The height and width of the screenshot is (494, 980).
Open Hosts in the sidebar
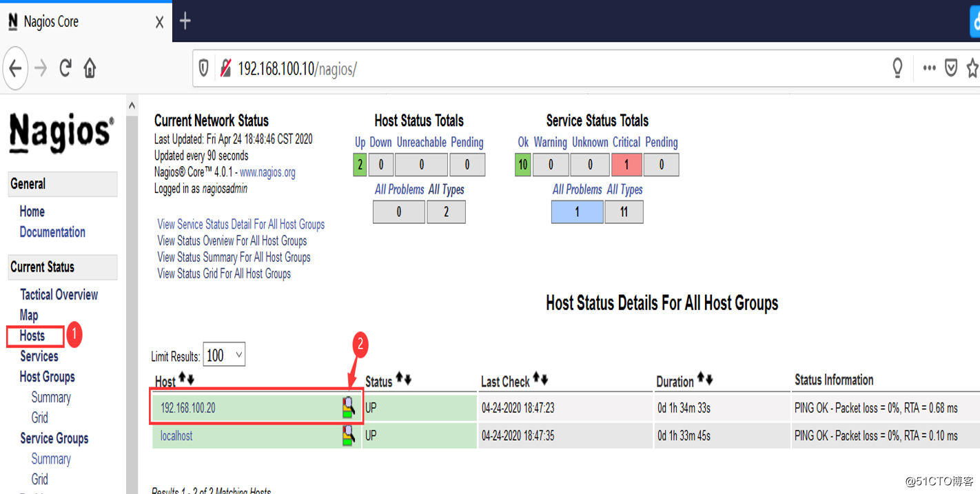pos(32,336)
